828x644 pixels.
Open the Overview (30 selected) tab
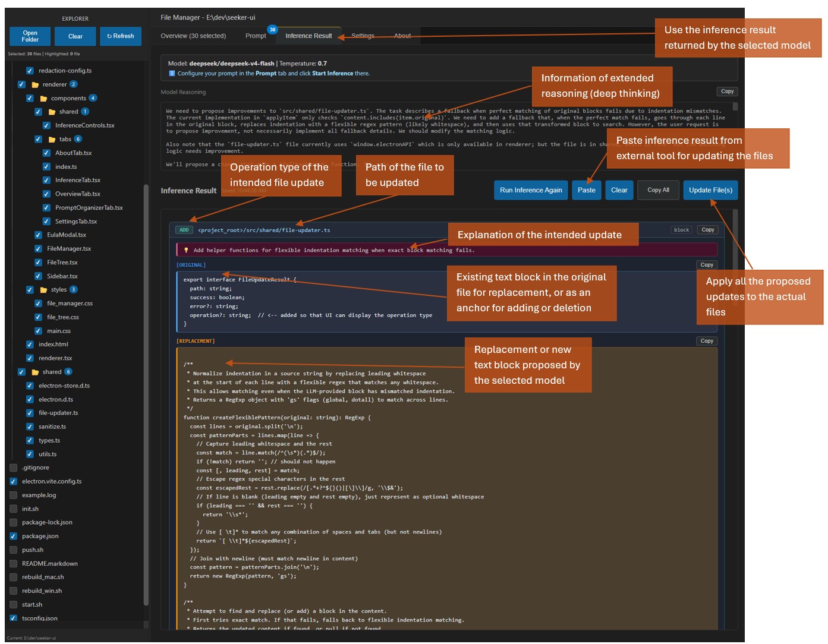(x=193, y=36)
